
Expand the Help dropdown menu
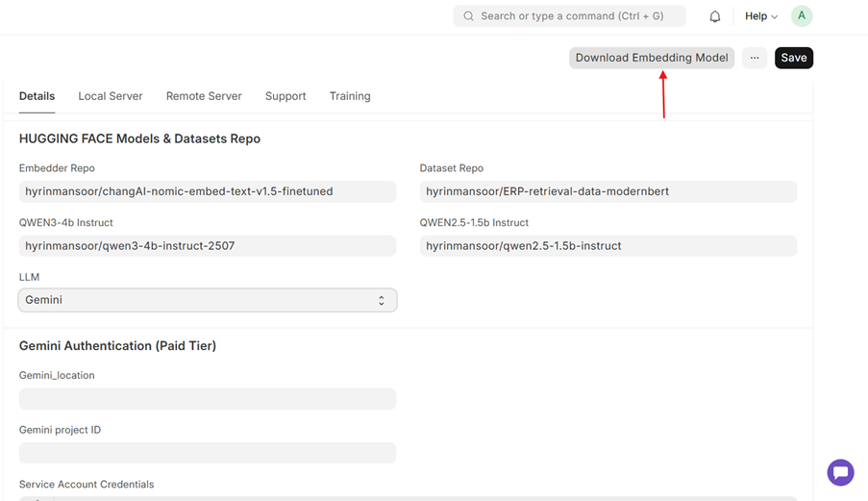761,16
